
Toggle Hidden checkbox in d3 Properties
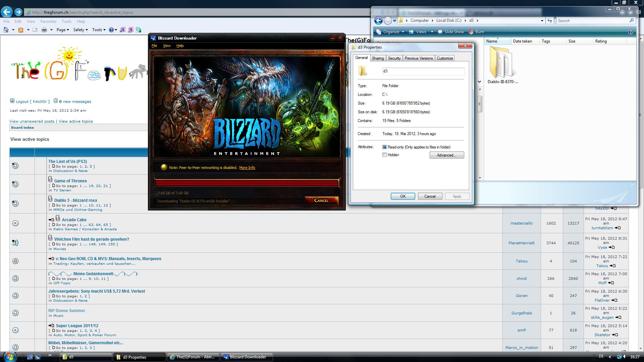pyautogui.click(x=384, y=155)
